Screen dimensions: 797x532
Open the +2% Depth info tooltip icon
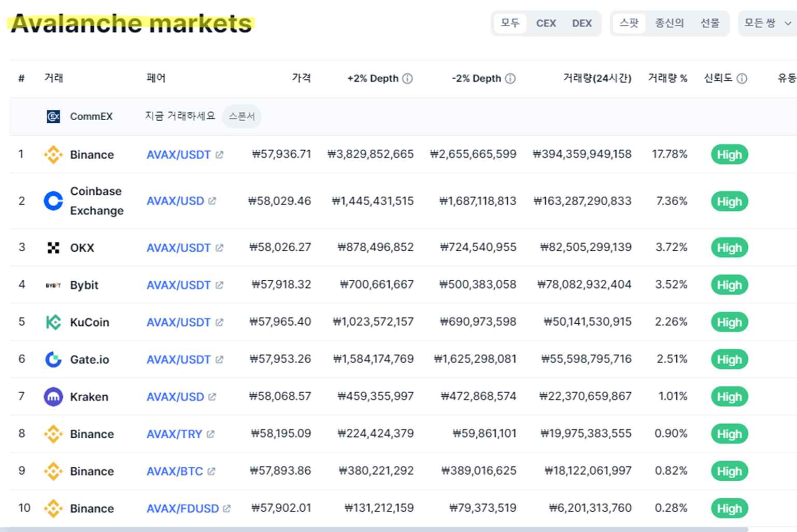tap(408, 78)
